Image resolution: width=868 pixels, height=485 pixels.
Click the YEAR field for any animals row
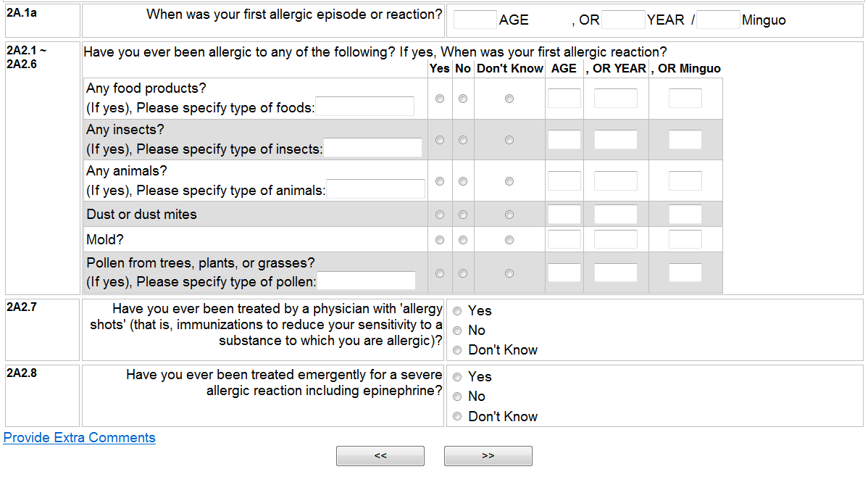[x=615, y=181]
